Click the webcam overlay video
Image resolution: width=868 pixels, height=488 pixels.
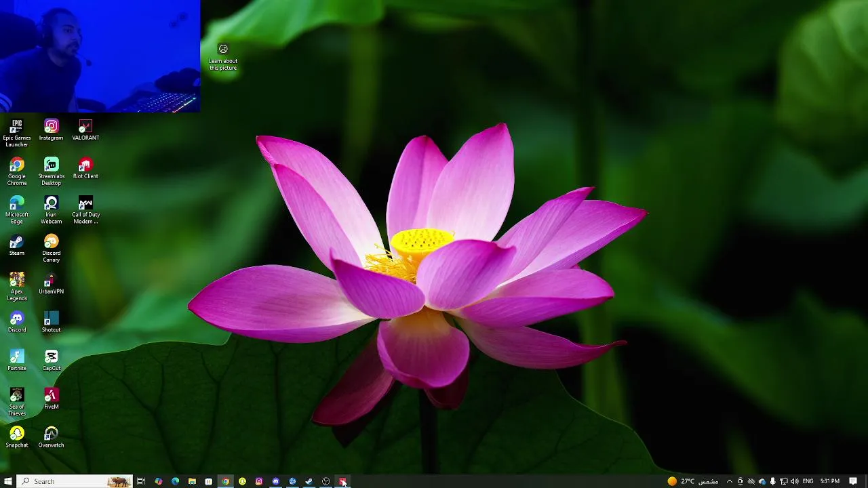pos(100,56)
